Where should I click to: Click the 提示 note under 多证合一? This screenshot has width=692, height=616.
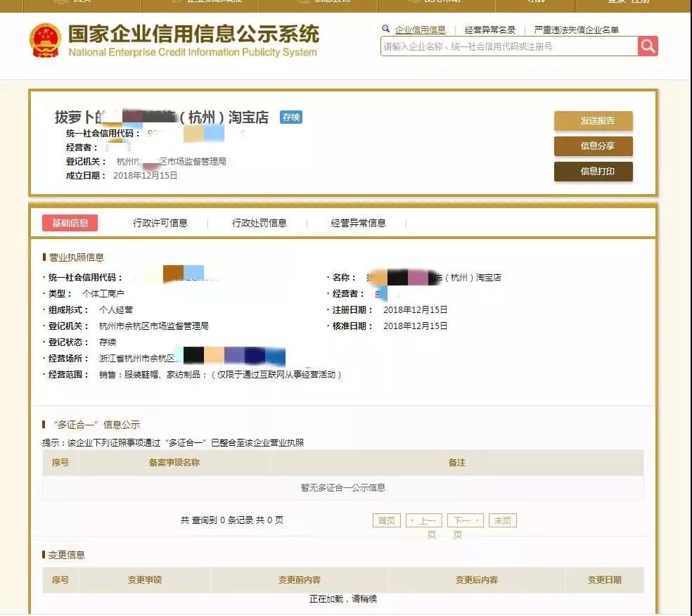(x=172, y=442)
